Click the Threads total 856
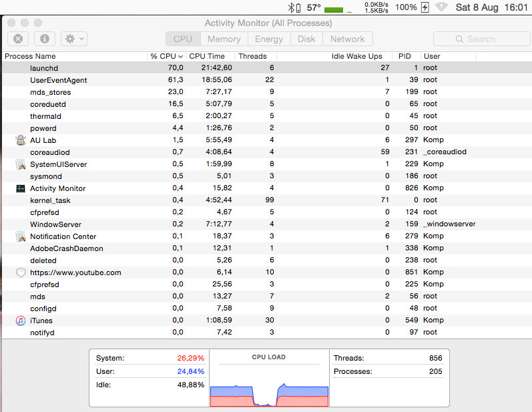 click(x=436, y=358)
